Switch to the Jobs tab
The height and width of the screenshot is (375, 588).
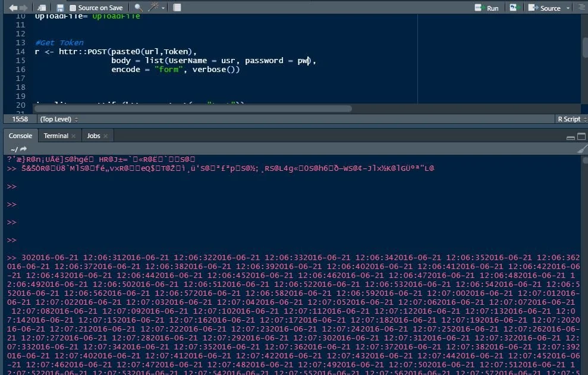coord(93,136)
